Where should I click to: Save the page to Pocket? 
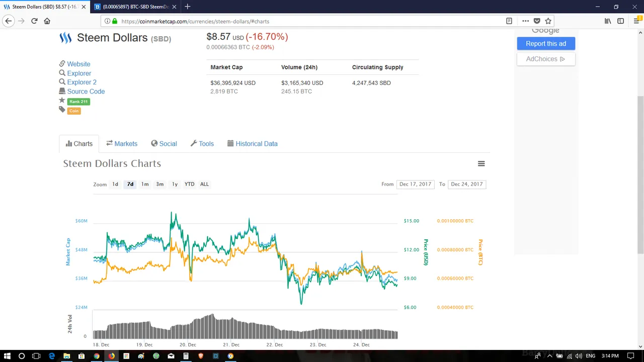[537, 21]
